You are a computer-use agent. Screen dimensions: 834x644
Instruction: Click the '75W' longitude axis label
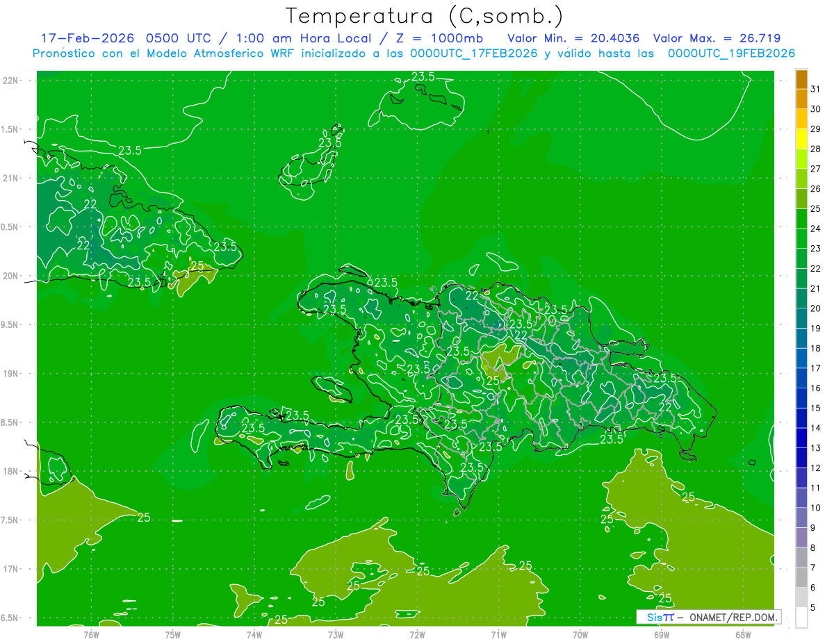(173, 634)
